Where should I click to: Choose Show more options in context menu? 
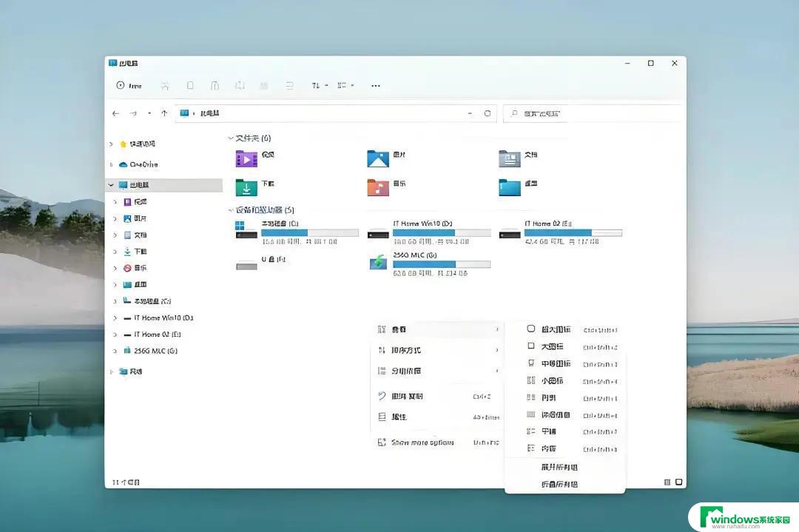point(438,442)
